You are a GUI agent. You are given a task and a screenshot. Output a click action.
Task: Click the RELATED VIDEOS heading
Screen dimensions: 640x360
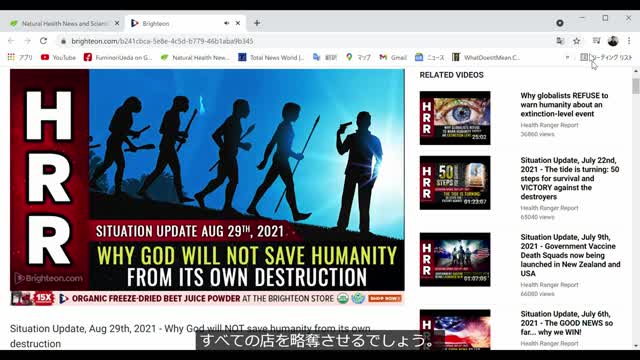pyautogui.click(x=451, y=75)
